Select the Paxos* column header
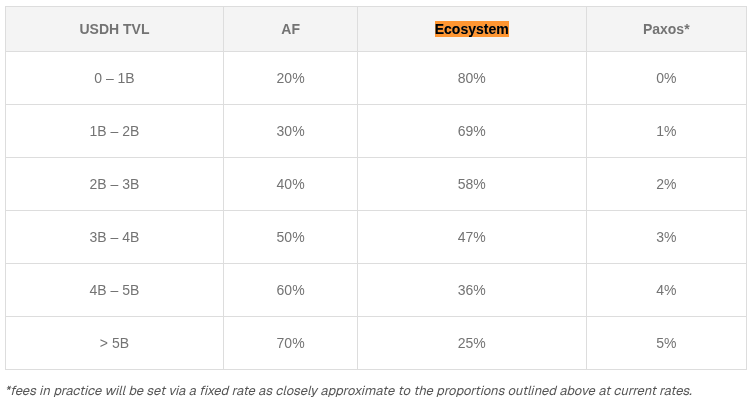752x409 pixels. pyautogui.click(x=666, y=29)
